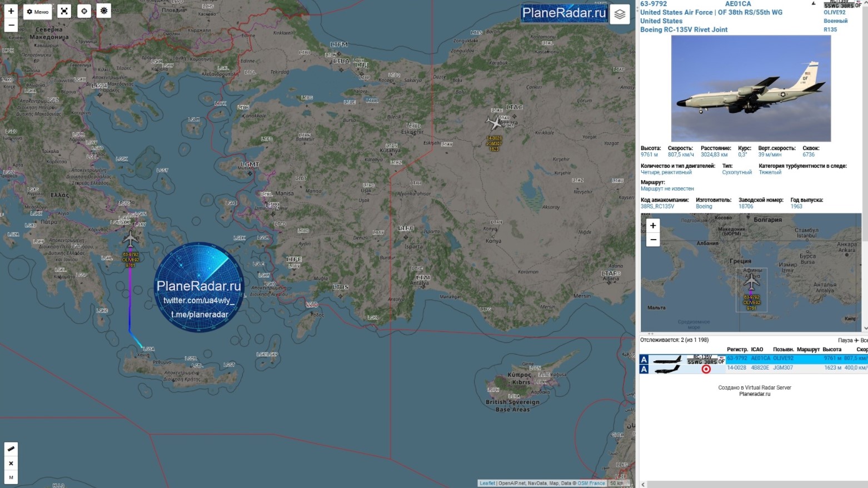The image size is (868, 488).
Task: Click aircraft icon on mini map
Action: (751, 281)
